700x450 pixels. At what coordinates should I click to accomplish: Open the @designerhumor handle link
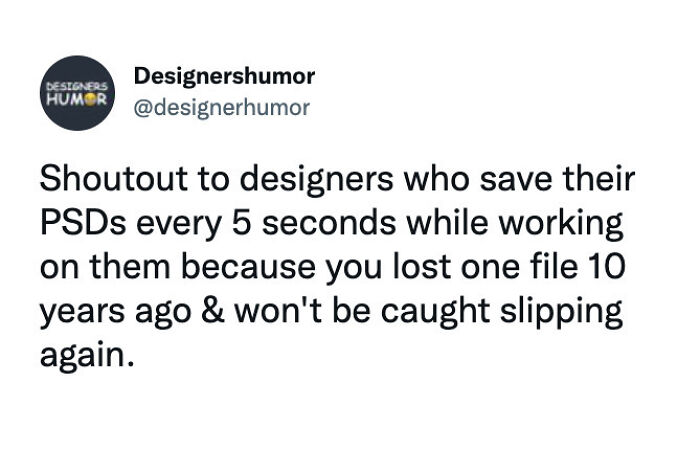pyautogui.click(x=221, y=108)
